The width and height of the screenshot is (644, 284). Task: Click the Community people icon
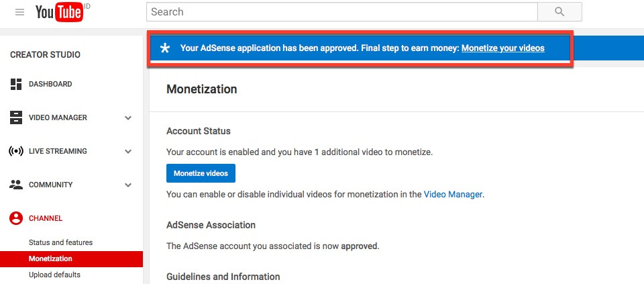(16, 185)
